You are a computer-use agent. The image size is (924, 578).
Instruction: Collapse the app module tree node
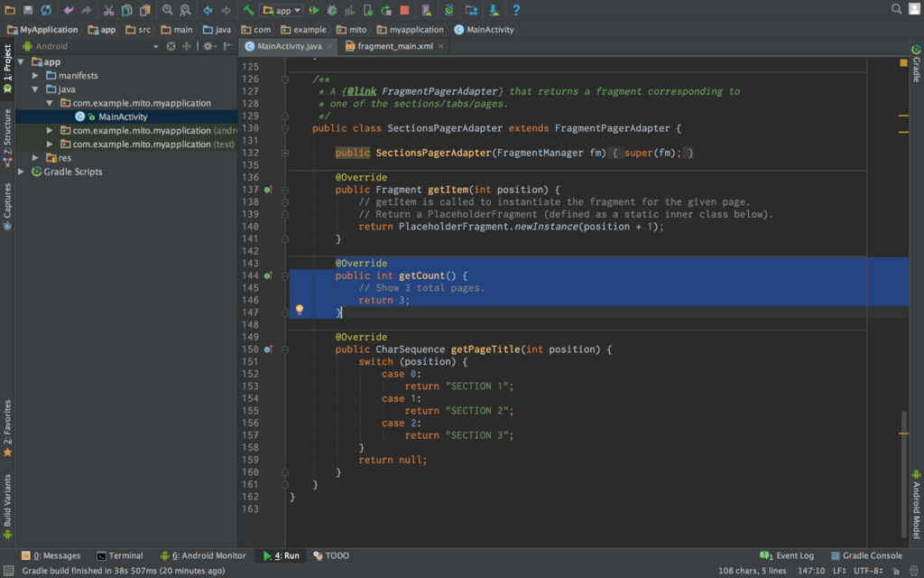22,62
